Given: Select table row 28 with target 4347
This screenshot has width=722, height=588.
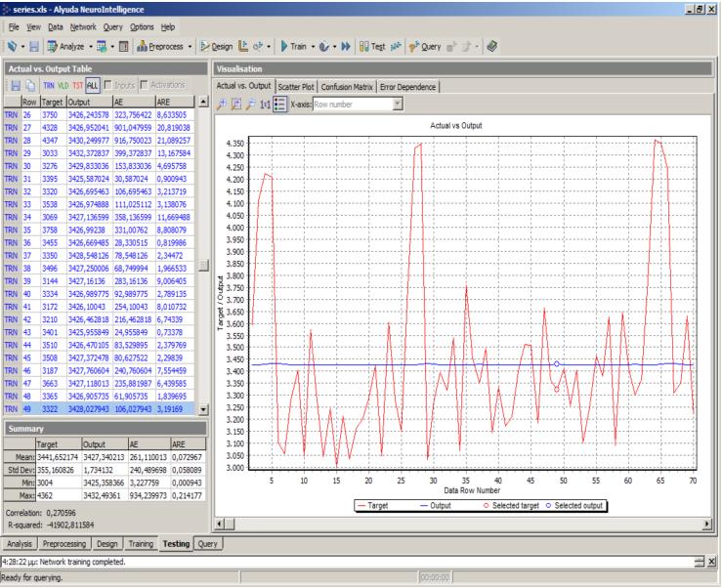Looking at the screenshot, I should tap(99, 141).
